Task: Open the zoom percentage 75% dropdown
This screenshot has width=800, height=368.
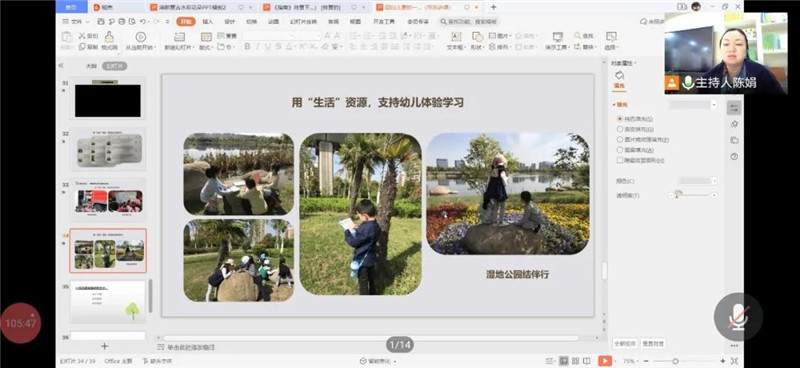Action: 631,361
